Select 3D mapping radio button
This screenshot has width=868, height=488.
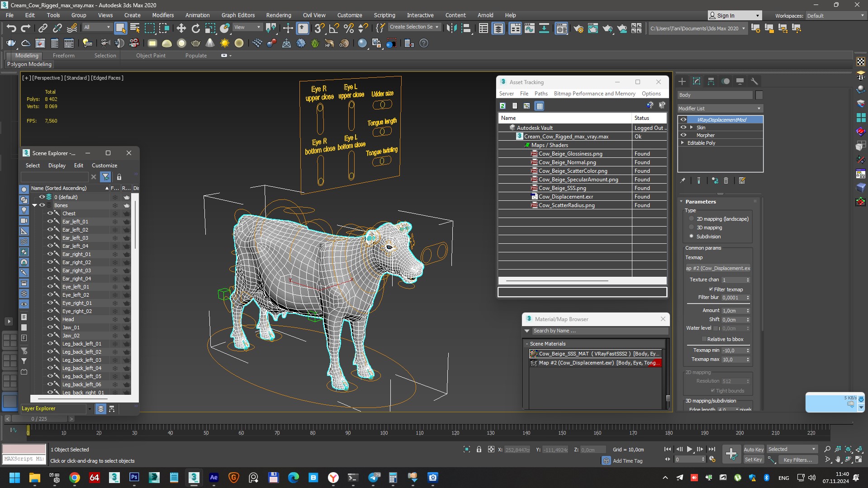click(691, 227)
